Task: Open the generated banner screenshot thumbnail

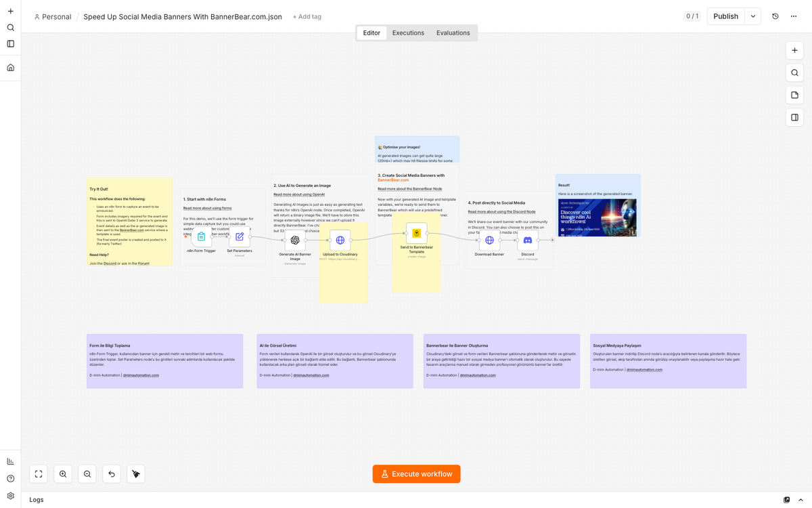Action: [597, 217]
